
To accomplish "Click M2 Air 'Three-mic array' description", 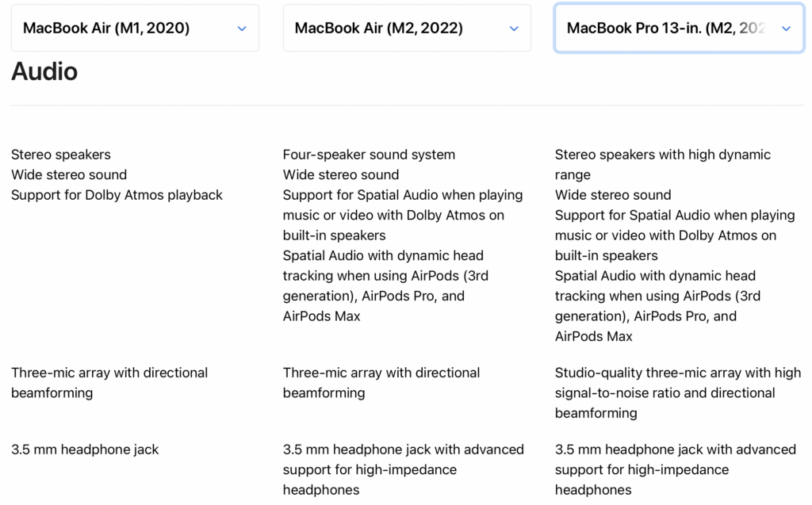I will click(381, 382).
